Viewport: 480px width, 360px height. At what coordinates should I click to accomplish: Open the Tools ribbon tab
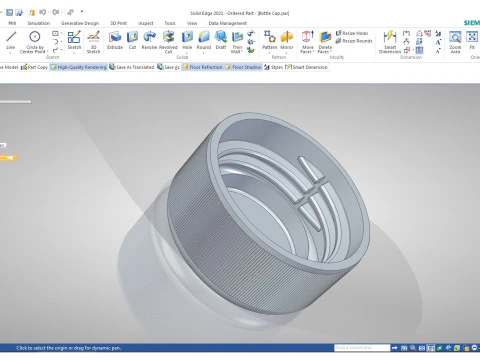pos(170,23)
